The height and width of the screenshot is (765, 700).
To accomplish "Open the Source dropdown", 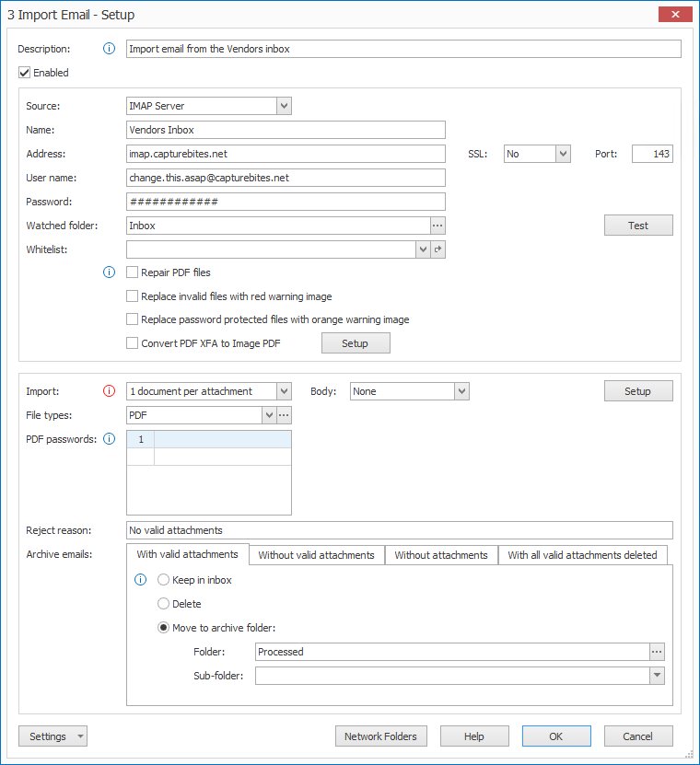I will pos(284,106).
